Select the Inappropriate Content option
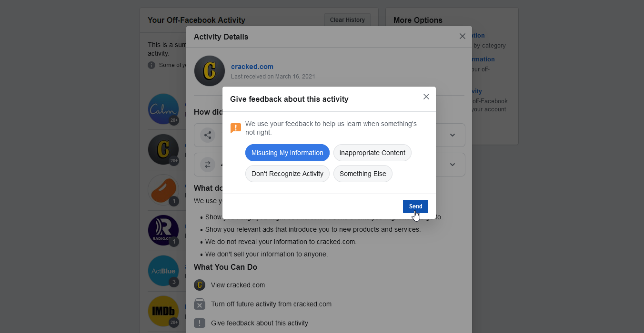Screen dimensions: 644x333 coord(372,153)
